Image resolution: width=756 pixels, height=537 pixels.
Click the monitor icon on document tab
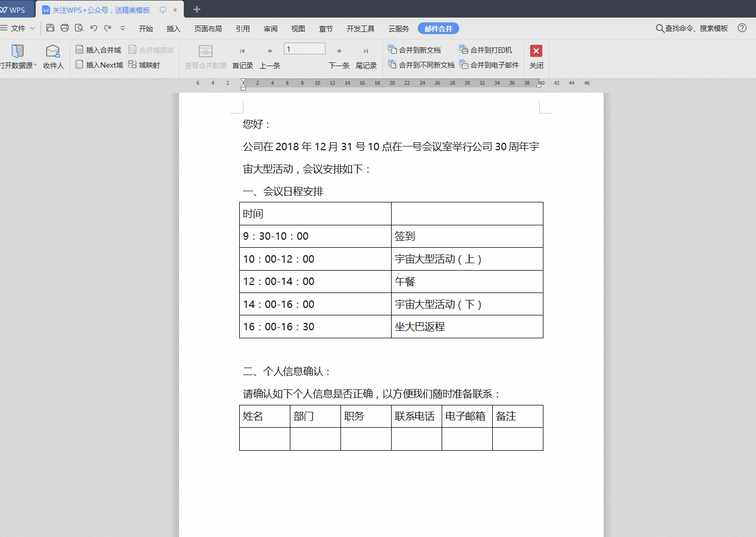(x=163, y=10)
